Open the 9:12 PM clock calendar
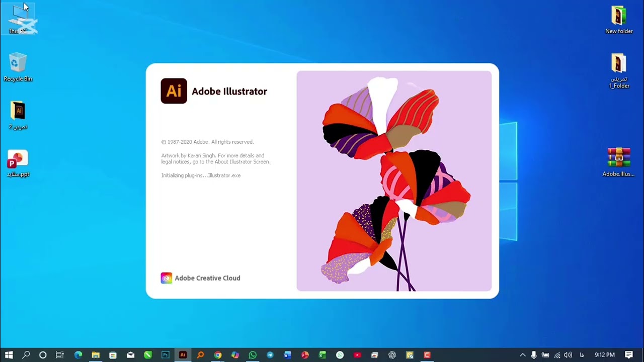 pos(604,355)
